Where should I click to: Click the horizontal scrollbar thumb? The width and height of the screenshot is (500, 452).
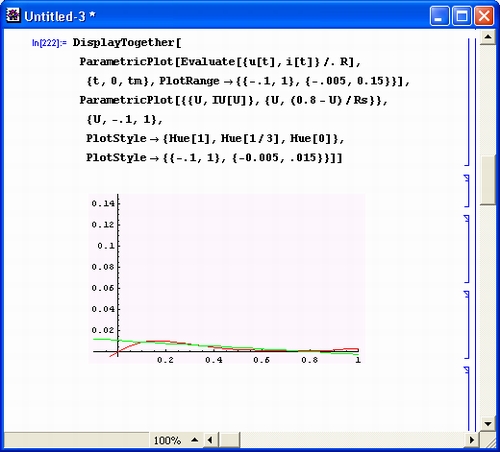[x=230, y=440]
